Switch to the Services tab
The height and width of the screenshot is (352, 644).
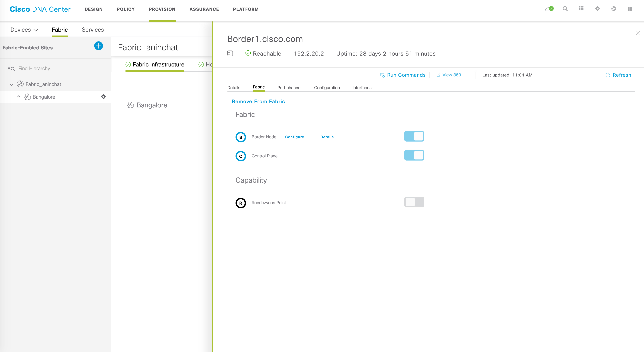pos(92,30)
